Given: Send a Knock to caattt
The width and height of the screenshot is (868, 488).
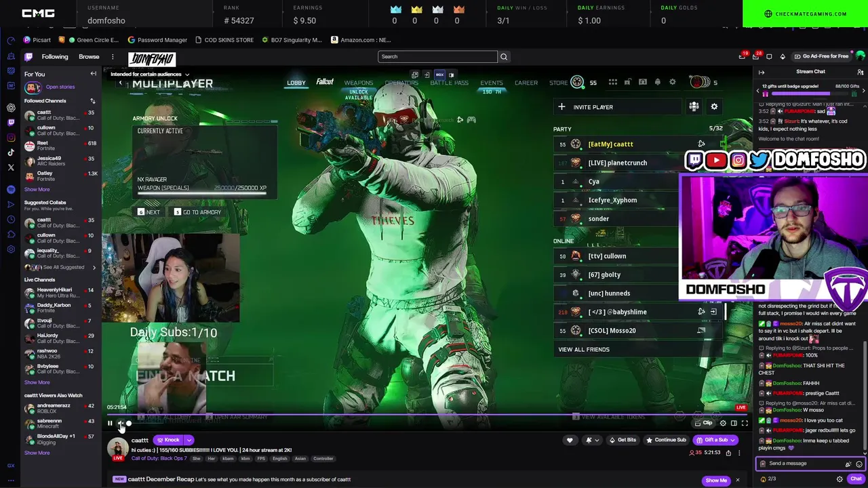Looking at the screenshot, I should click(167, 440).
